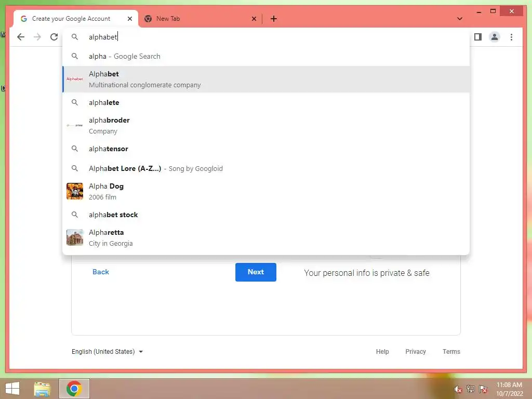Select the Alpharetta City in Georgia suggestion
This screenshot has height=399, width=532.
pos(267,237)
